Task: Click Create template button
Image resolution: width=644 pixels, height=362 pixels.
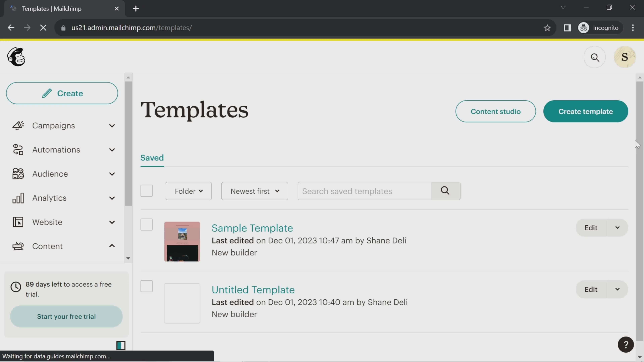Action: click(x=586, y=111)
